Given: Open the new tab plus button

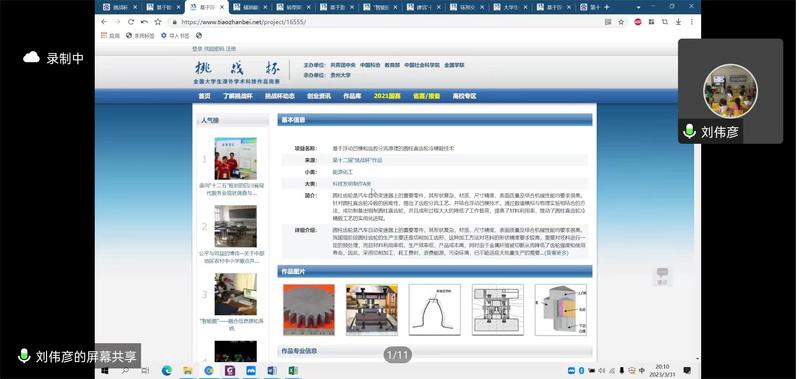Looking at the screenshot, I should 606,7.
